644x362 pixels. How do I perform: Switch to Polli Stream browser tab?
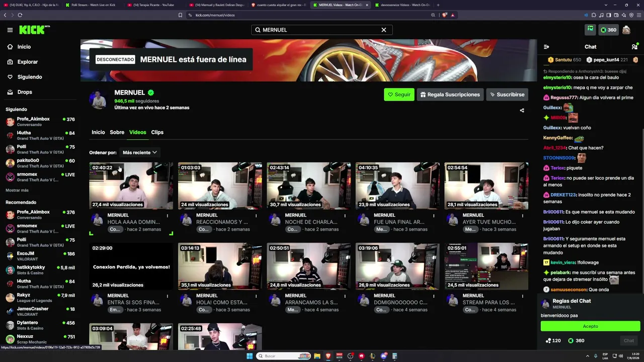click(94, 5)
